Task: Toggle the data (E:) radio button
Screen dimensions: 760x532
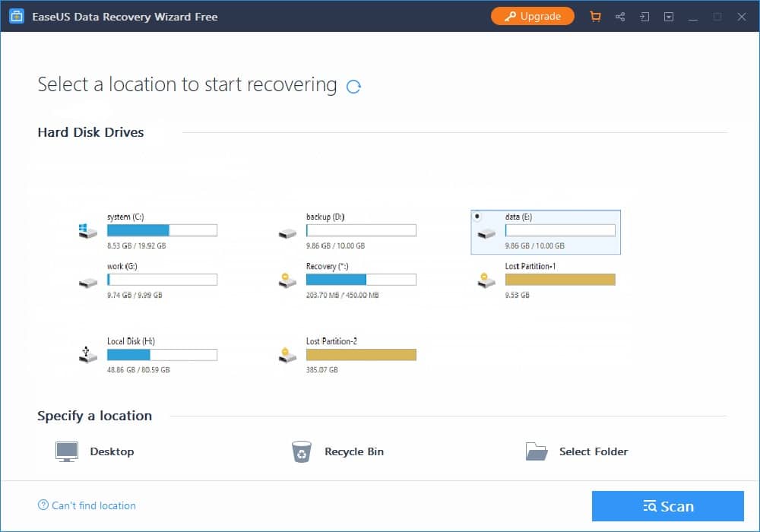Action: pos(477,217)
